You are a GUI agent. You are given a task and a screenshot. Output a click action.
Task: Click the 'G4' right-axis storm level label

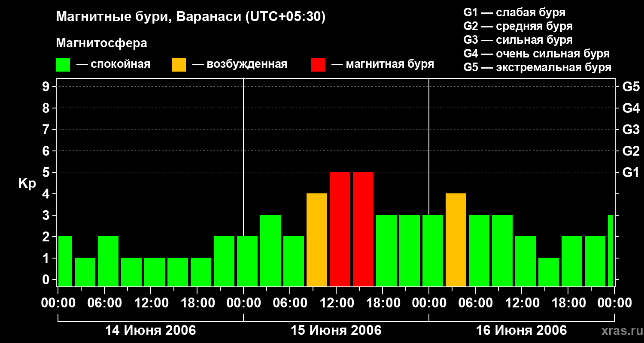[x=631, y=108]
